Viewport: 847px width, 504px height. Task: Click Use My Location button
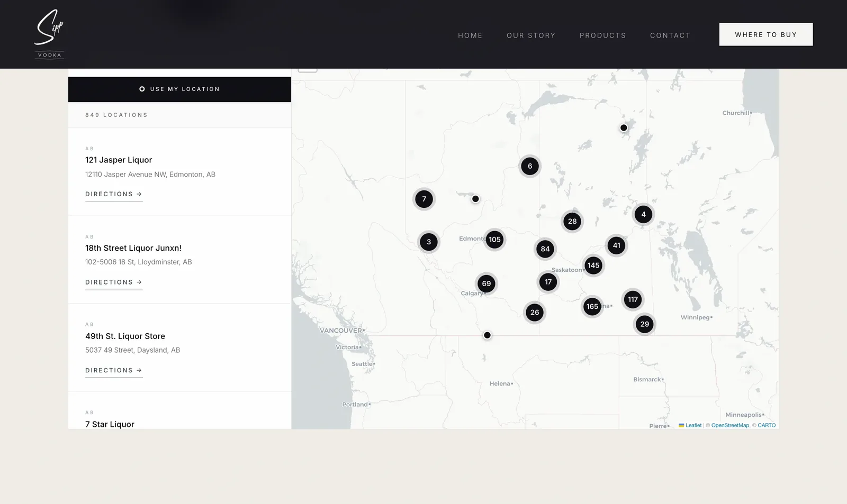point(179,89)
